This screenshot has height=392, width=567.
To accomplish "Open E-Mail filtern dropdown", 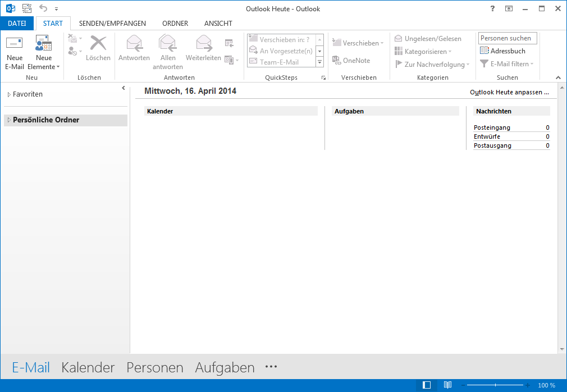I will [506, 64].
